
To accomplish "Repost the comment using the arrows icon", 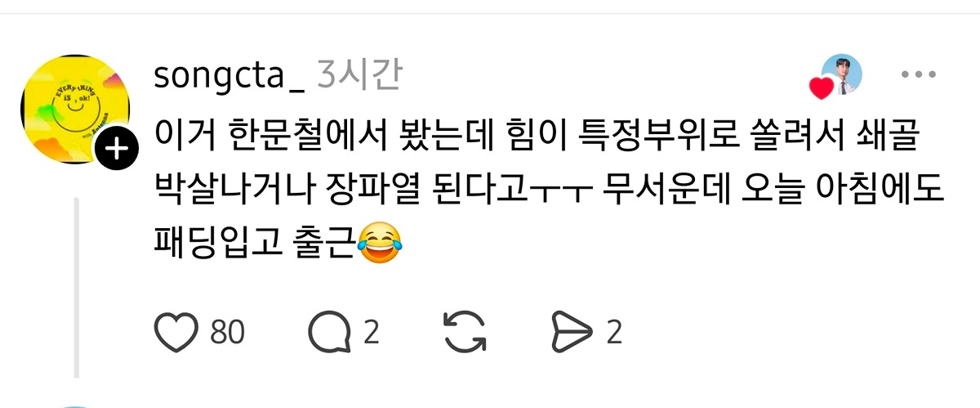I will click(x=465, y=331).
